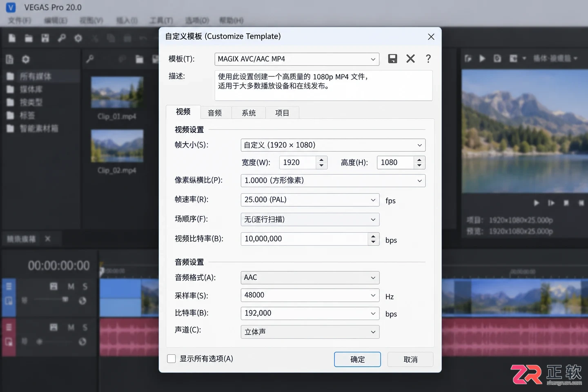Switch to the 音频 tab

tap(215, 113)
